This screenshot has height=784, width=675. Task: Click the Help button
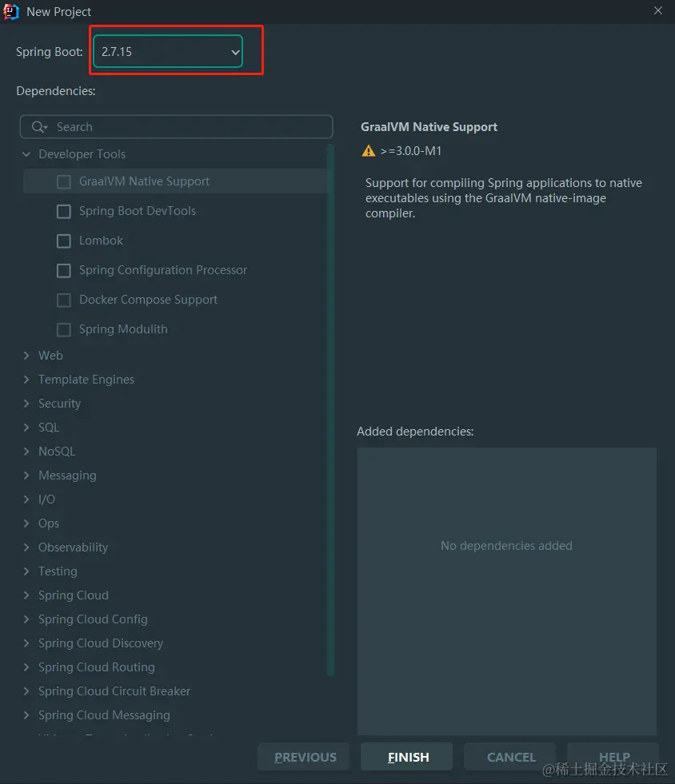tap(613, 757)
